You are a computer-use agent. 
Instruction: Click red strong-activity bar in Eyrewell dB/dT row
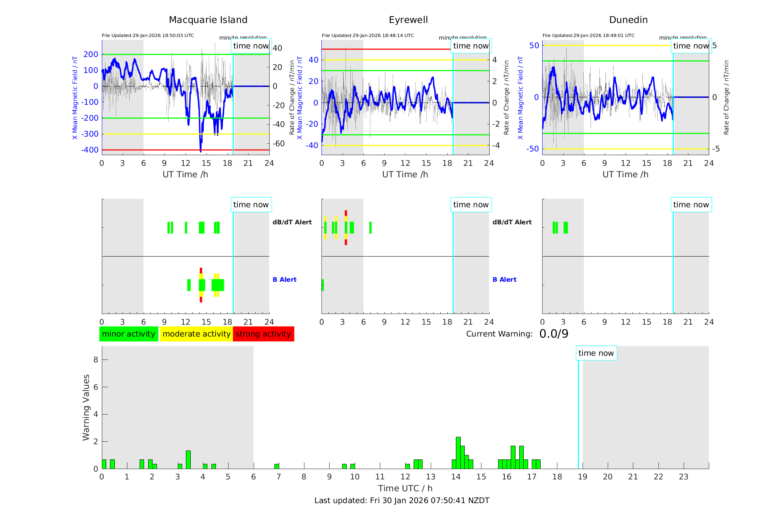pos(346,213)
